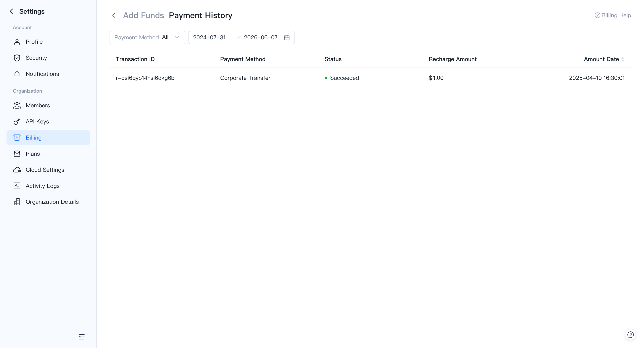Go back using arrow beside Add Funds

coord(114,15)
